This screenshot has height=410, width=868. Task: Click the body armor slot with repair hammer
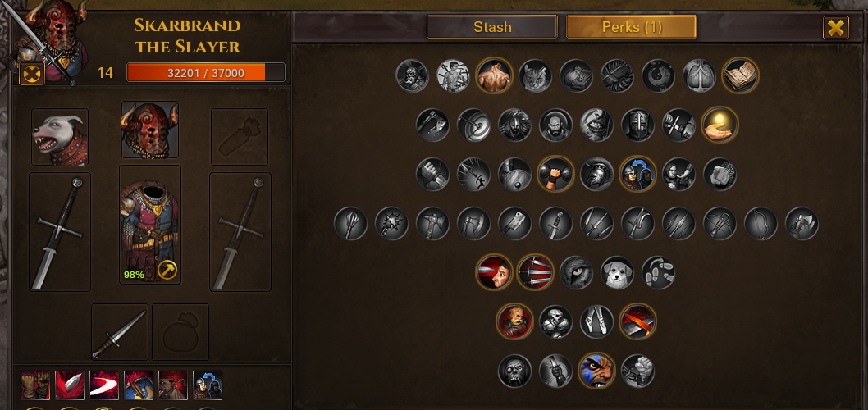(150, 225)
